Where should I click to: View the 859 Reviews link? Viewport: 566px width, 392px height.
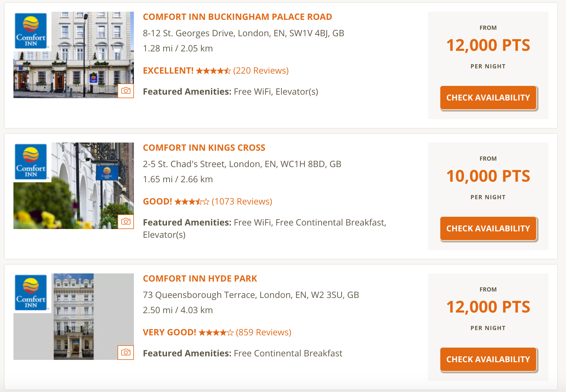coord(263,333)
